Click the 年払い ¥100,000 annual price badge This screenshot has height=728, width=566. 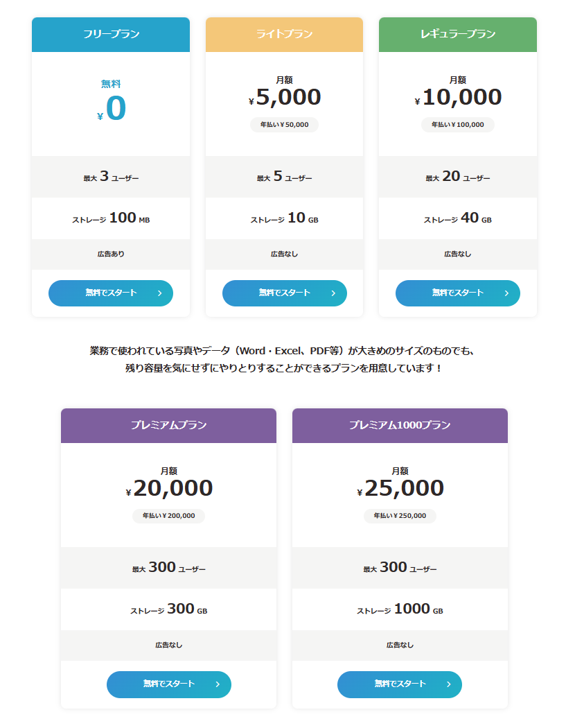(458, 125)
